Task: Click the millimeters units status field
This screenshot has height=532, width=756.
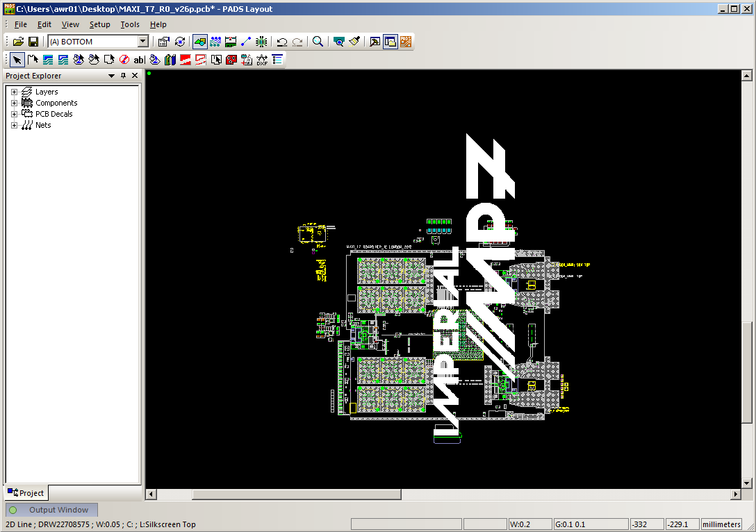Action: click(x=721, y=524)
